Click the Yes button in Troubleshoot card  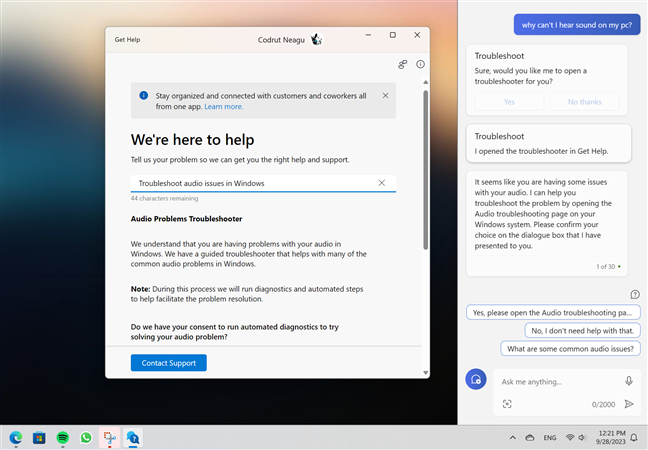[509, 102]
